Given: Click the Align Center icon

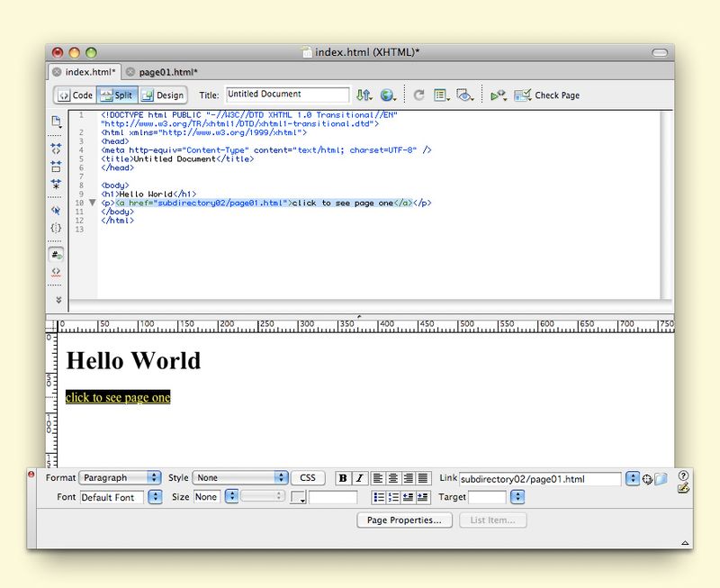Looking at the screenshot, I should (x=393, y=478).
